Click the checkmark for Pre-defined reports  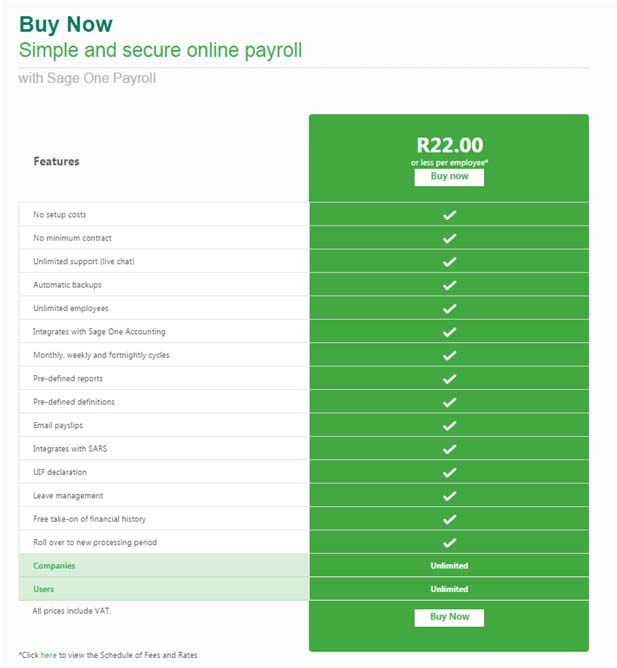[449, 379]
